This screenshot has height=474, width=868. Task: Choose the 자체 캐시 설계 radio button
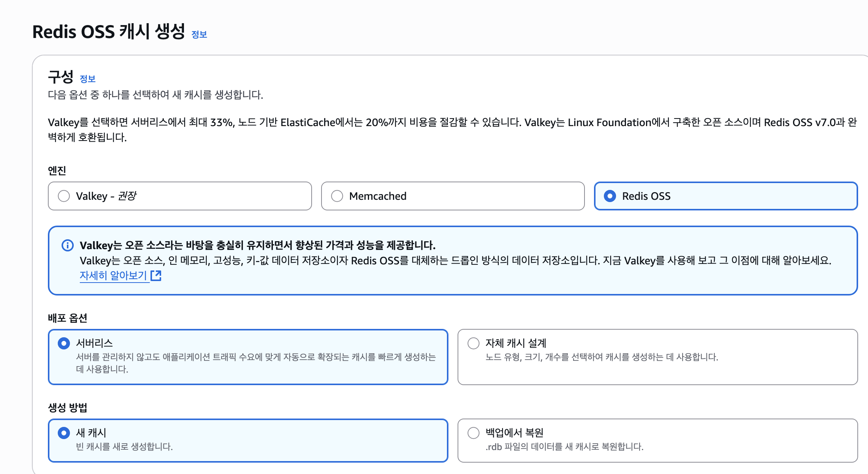click(x=473, y=343)
